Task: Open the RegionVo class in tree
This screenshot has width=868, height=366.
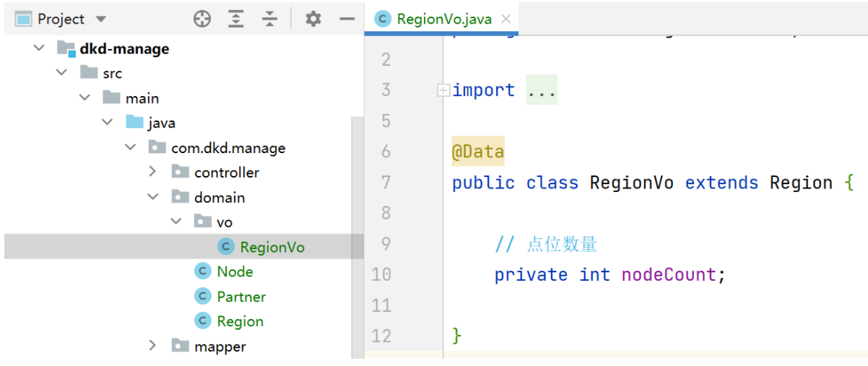Action: point(272,247)
